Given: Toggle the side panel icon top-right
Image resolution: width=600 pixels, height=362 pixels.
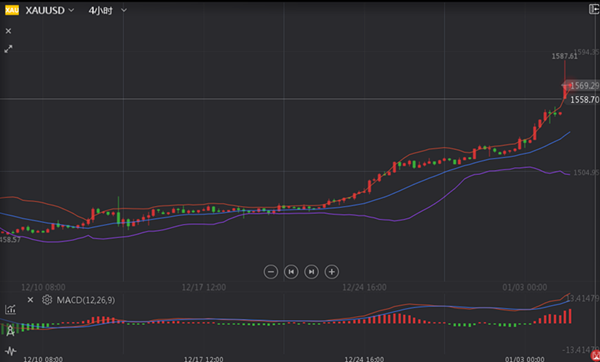Looking at the screenshot, I should pyautogui.click(x=594, y=9).
